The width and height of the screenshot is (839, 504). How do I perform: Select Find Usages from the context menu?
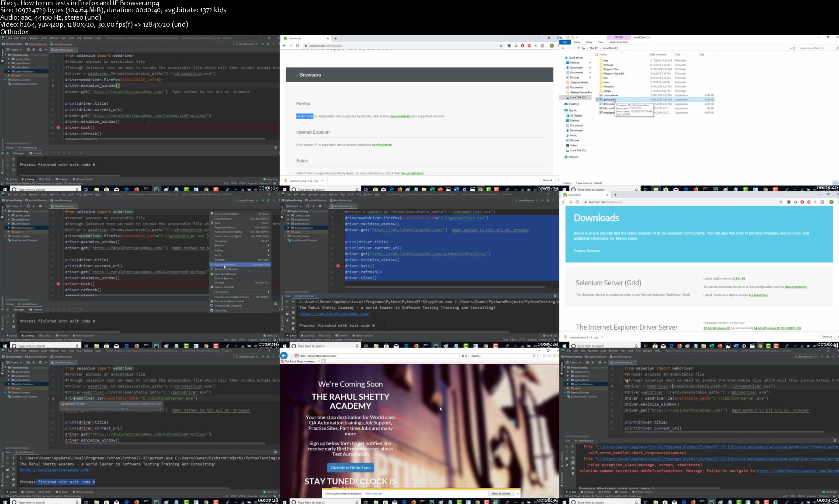point(240,241)
